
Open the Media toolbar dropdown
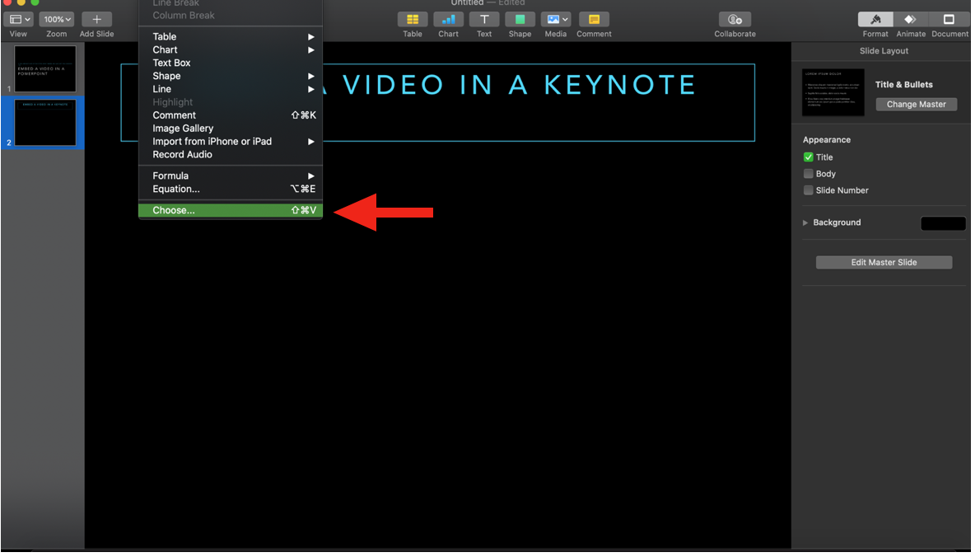tap(556, 20)
